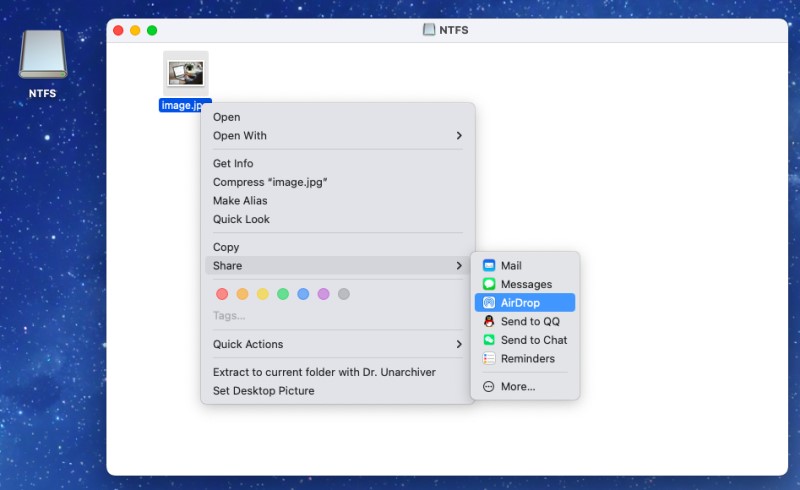Choose Extract to current folder with Dr. Unarchiver
Screen dimensions: 800x490
(x=338, y=372)
